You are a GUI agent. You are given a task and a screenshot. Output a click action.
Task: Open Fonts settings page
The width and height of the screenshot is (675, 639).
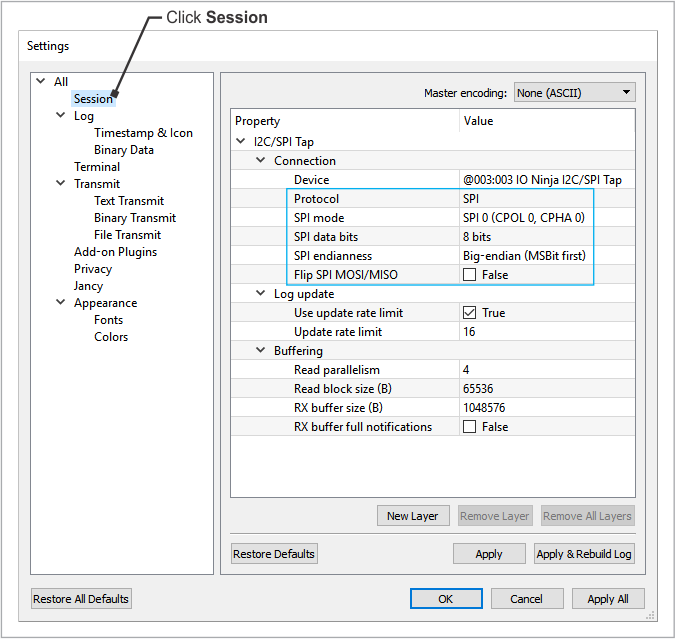click(108, 320)
